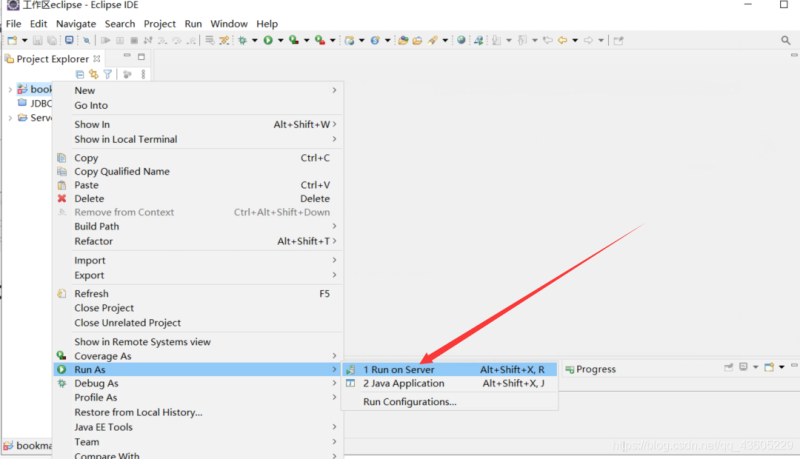Choose Go Into in the context menu
This screenshot has height=459, width=800.
pyautogui.click(x=198, y=106)
